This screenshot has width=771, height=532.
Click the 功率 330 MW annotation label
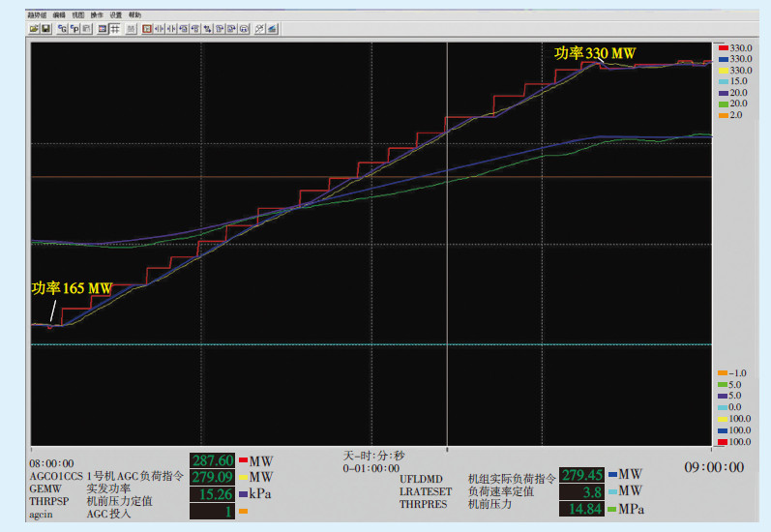pyautogui.click(x=594, y=53)
